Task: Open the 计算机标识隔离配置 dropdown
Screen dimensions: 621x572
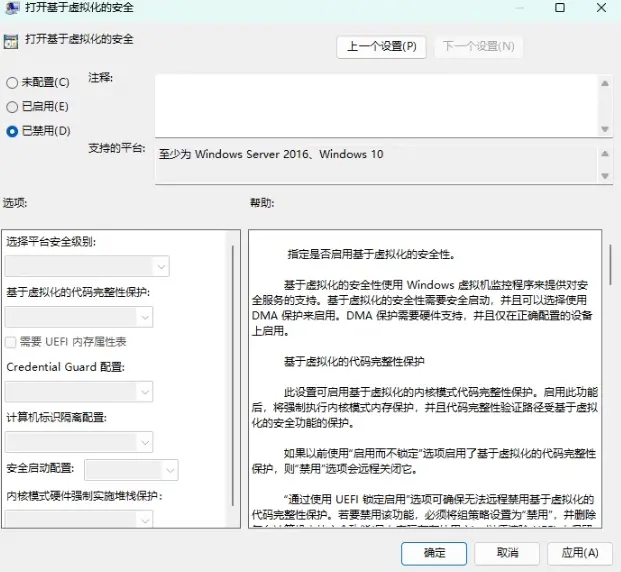Action: point(79,442)
